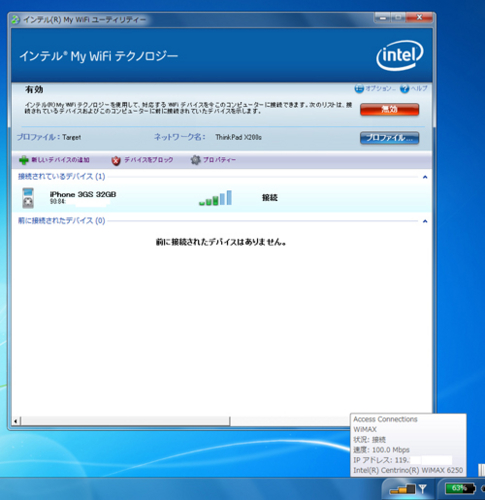
Task: Click the Access Connections tray signal icon
Action: pos(402,489)
